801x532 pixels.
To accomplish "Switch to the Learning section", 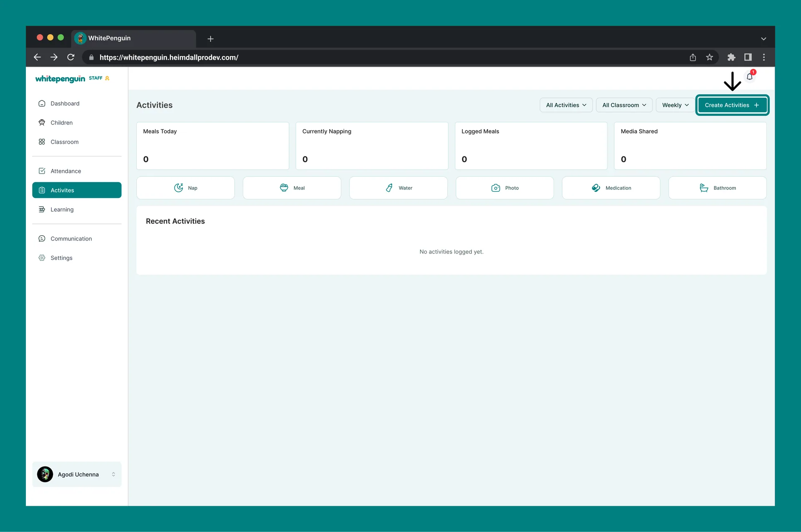I will 77,209.
